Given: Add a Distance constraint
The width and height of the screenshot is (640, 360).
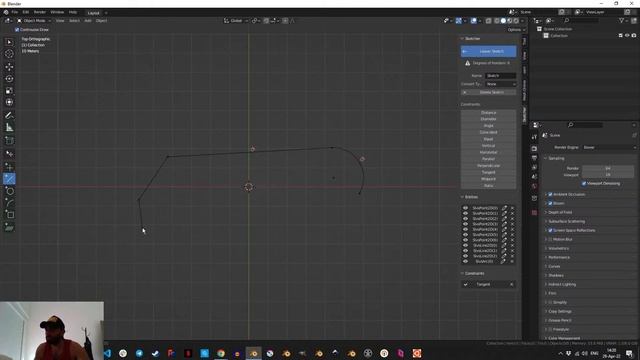Looking at the screenshot, I should [x=489, y=113].
